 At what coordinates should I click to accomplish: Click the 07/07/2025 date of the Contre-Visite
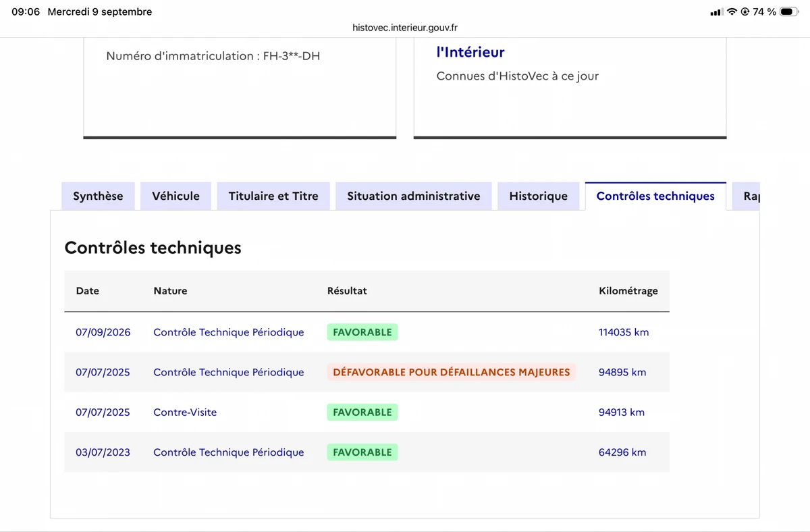(x=103, y=412)
